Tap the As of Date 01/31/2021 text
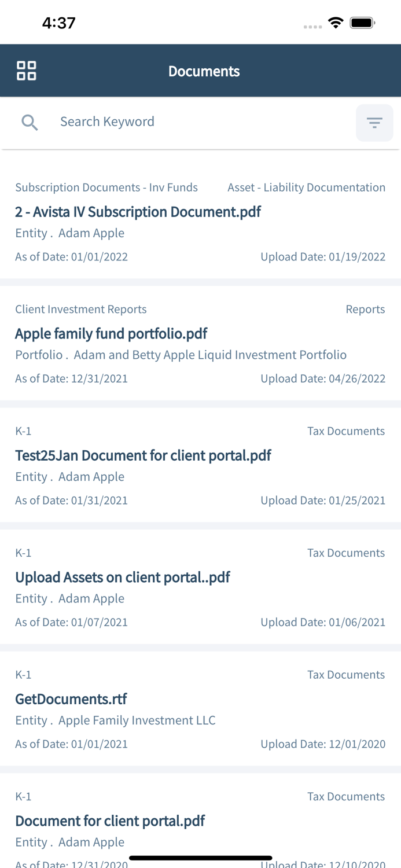This screenshot has height=868, width=401. point(72,500)
